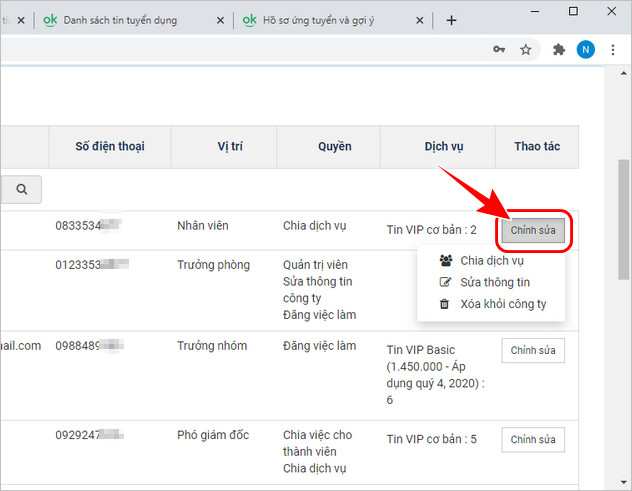Open a new browser tab
The image size is (632, 491).
point(451,20)
